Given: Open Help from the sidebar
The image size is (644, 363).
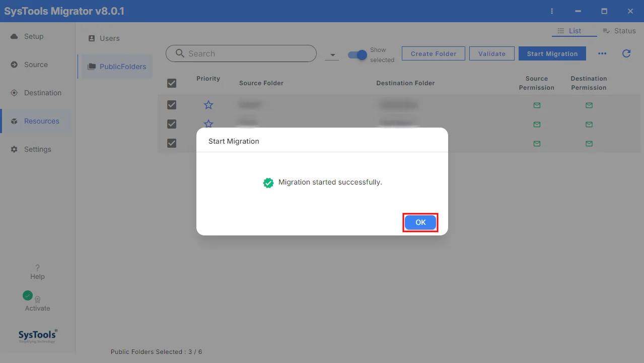Looking at the screenshot, I should tap(37, 272).
